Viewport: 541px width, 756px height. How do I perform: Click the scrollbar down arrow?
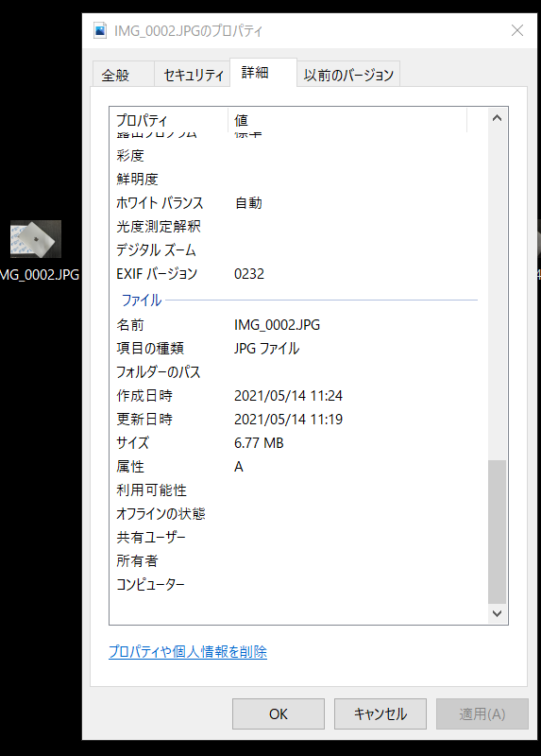pos(498,613)
